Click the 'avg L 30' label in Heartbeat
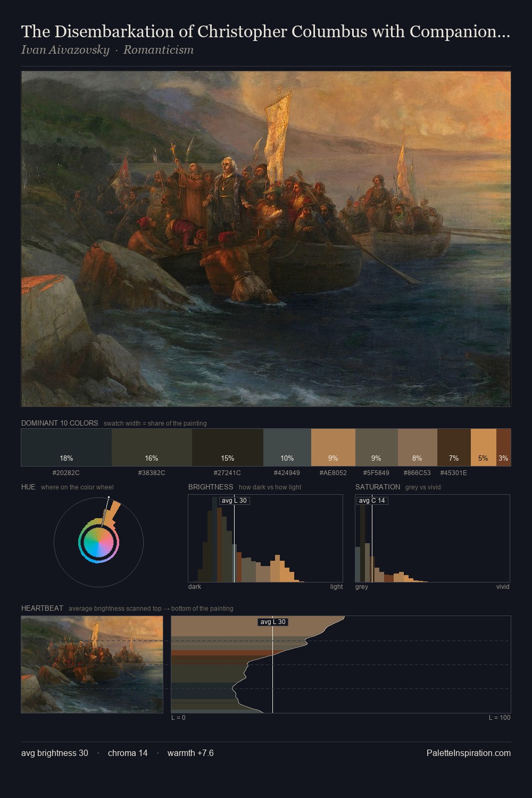532x798 pixels. point(273,622)
